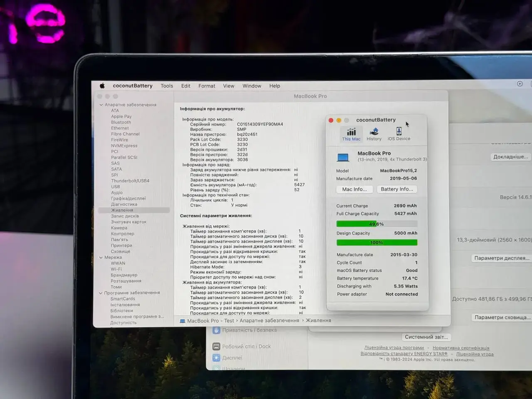Click the menu bar play status icon

point(520,84)
